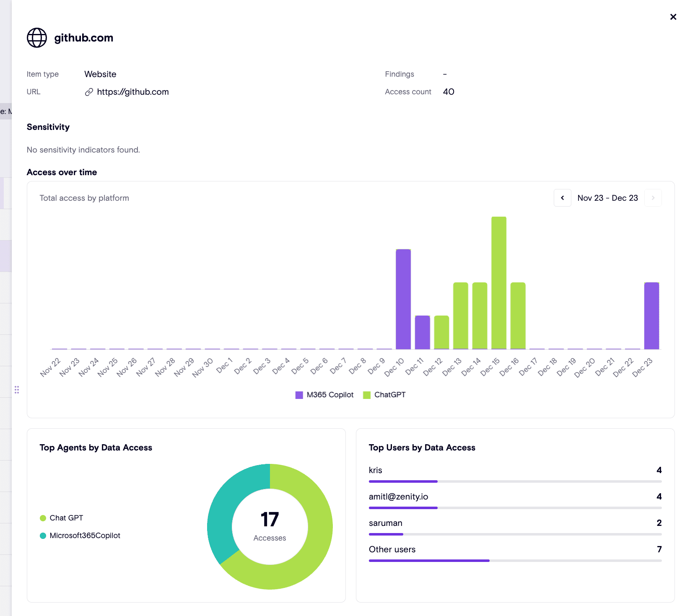
Task: Click the saruman access progress bar
Action: click(515, 534)
